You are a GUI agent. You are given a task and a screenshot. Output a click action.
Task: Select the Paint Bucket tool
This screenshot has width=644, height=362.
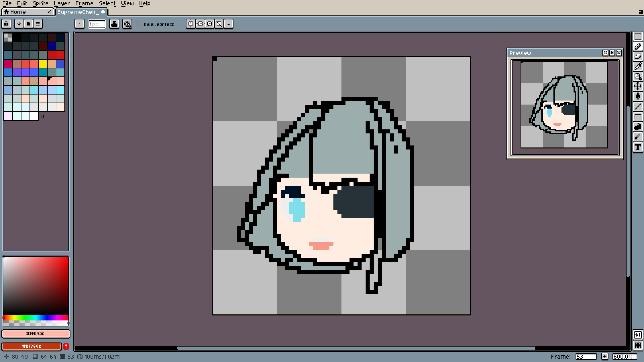(x=638, y=97)
